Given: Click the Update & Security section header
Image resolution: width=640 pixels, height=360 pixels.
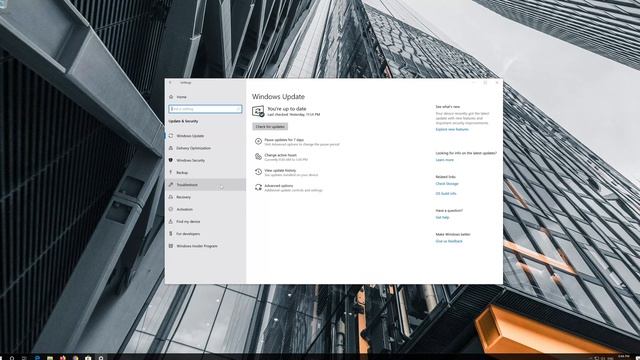Looking at the screenshot, I should click(183, 121).
